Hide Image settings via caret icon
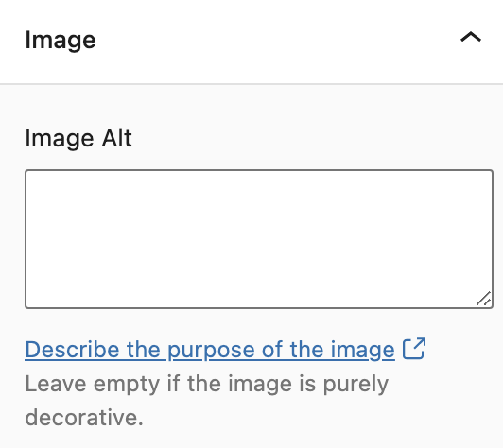This screenshot has height=448, width=503. [471, 37]
